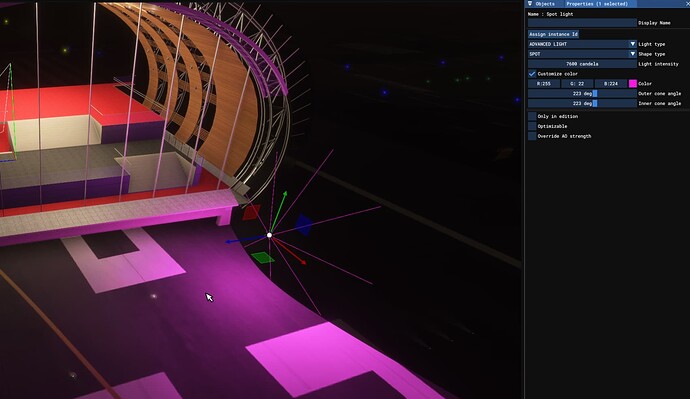Click the Assign instance Id button
This screenshot has width=690, height=399.
[553, 34]
